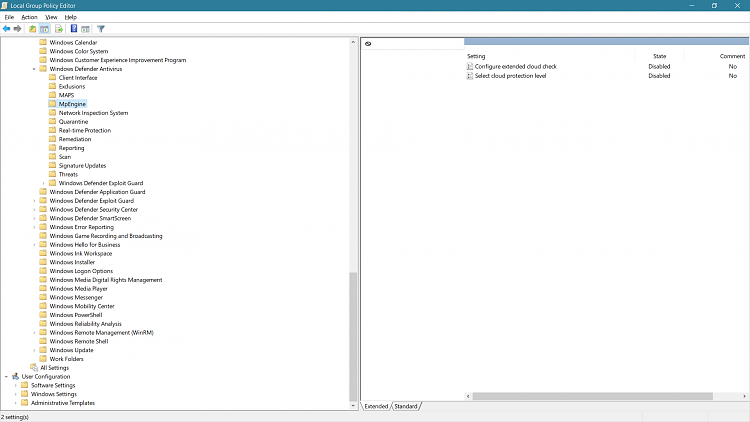Open the Select cloud protection level setting
The height and width of the screenshot is (422, 750).
(x=510, y=76)
